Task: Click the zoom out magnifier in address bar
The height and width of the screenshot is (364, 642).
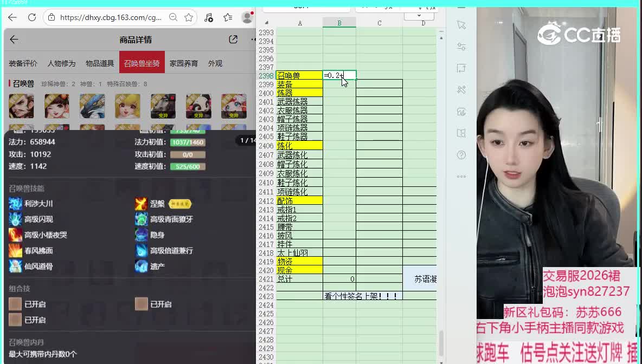Action: 173,17
